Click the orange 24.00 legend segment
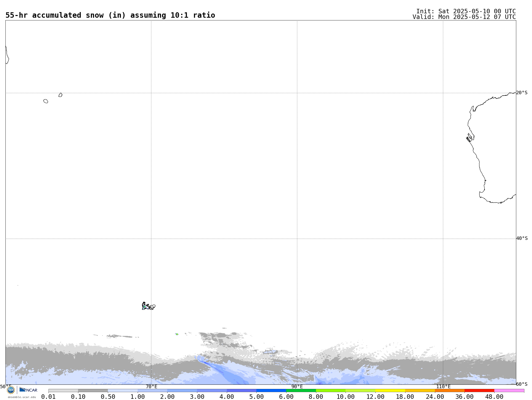Image resolution: width=532 pixels, height=400 pixels. [x=450, y=391]
